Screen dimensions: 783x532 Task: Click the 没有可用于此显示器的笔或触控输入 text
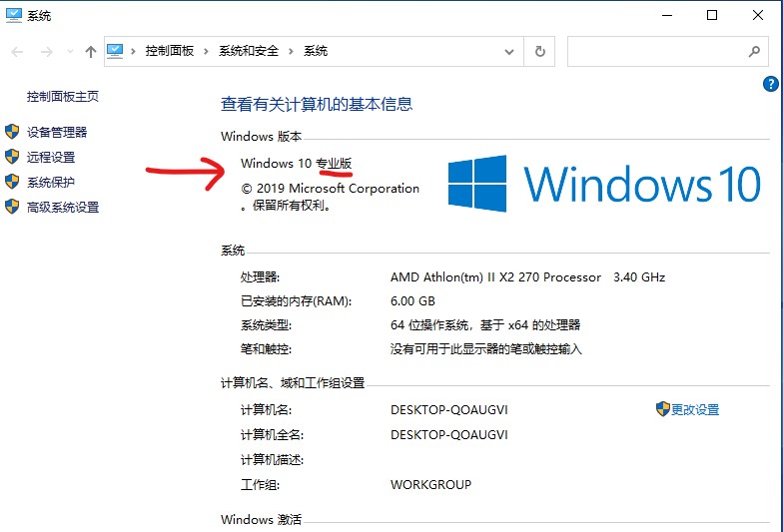click(486, 349)
